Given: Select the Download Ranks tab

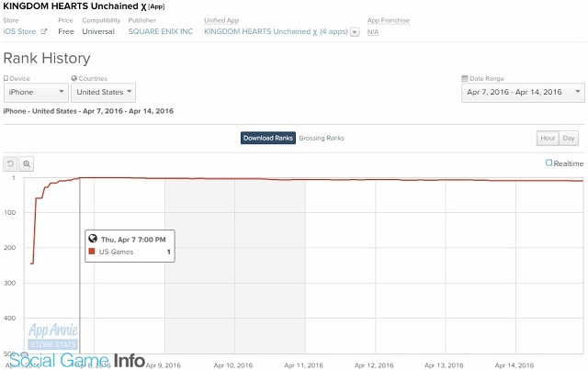Looking at the screenshot, I should 268,138.
